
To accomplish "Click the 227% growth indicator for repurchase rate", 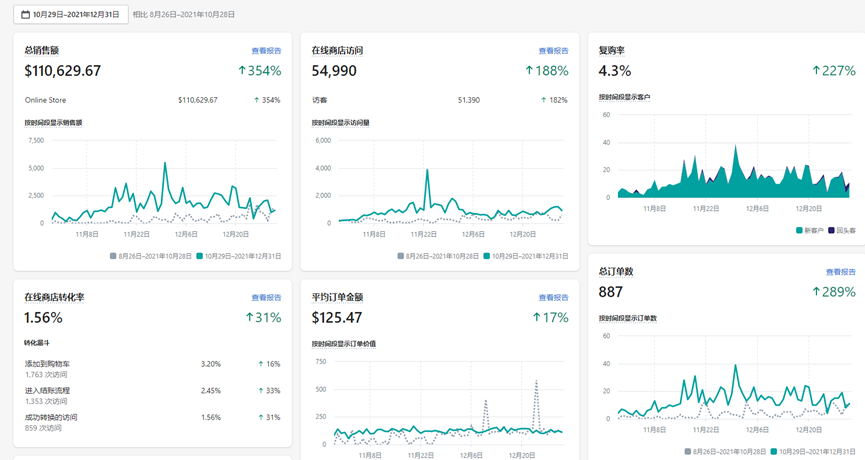I will 834,71.
